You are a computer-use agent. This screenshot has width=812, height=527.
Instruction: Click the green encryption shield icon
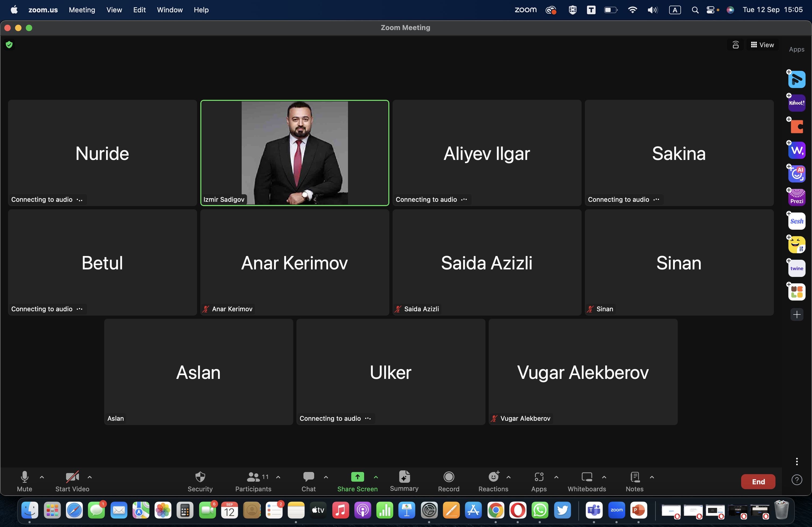tap(9, 45)
